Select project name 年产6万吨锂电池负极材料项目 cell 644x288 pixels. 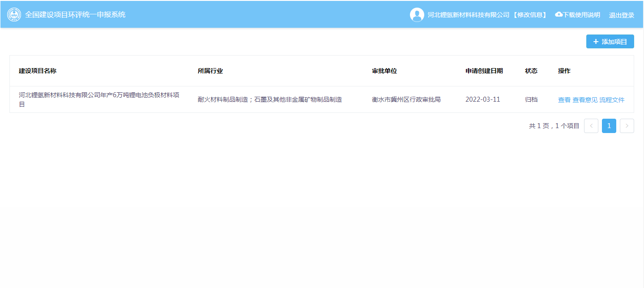[99, 99]
